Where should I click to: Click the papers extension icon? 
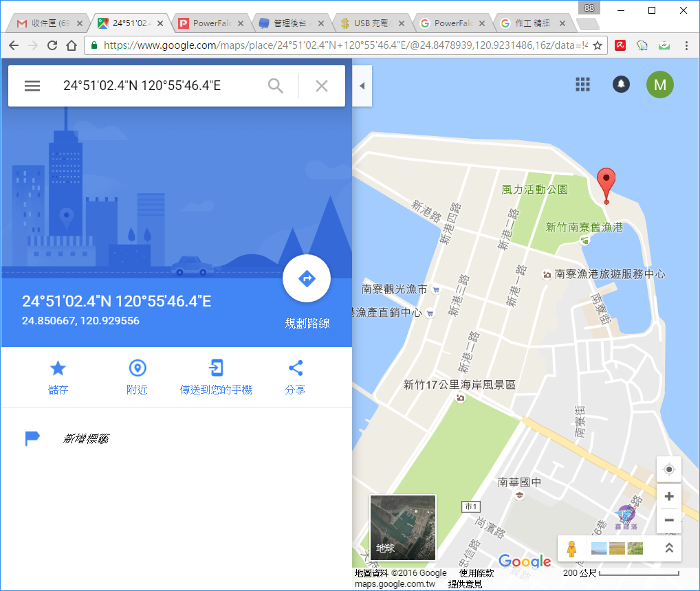tap(642, 45)
